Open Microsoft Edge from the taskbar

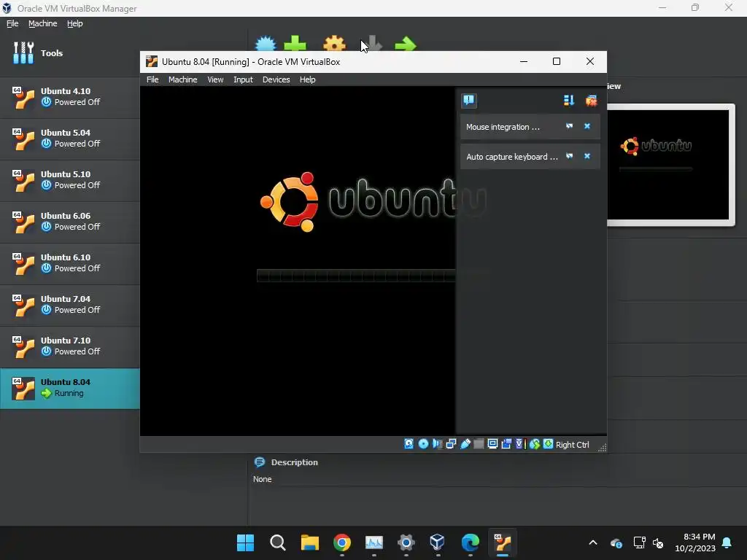(x=471, y=542)
